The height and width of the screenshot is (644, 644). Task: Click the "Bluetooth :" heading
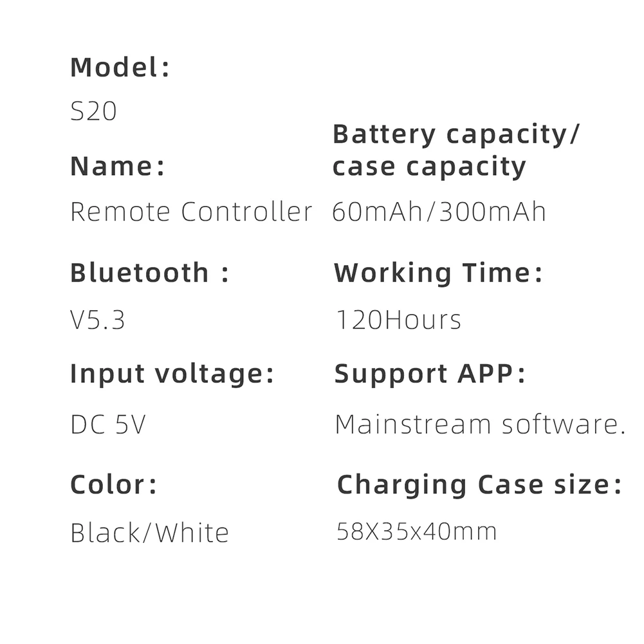point(149,273)
